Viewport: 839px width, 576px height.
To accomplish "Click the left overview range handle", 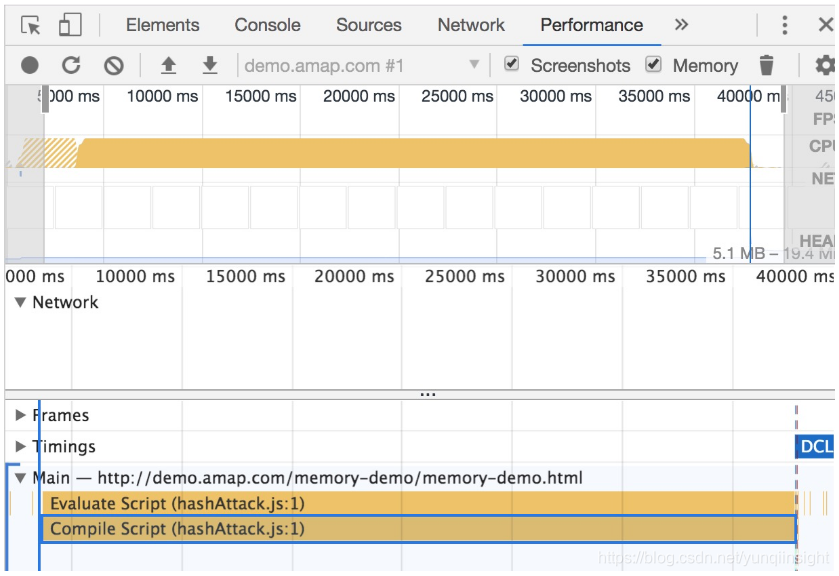I will [45, 98].
